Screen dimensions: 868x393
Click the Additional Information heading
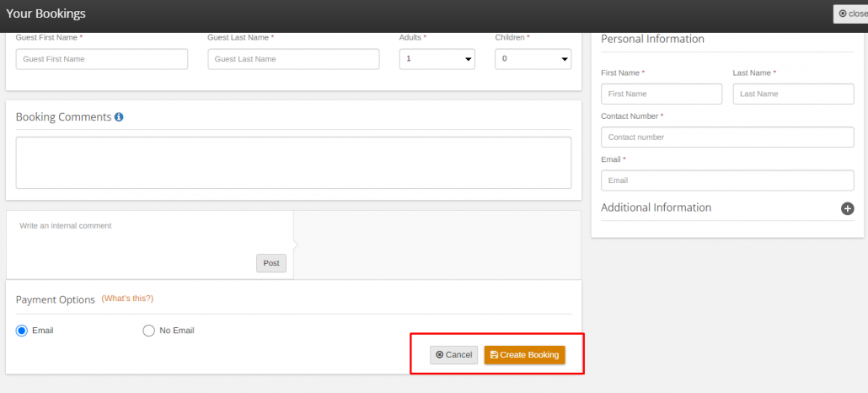tap(656, 207)
